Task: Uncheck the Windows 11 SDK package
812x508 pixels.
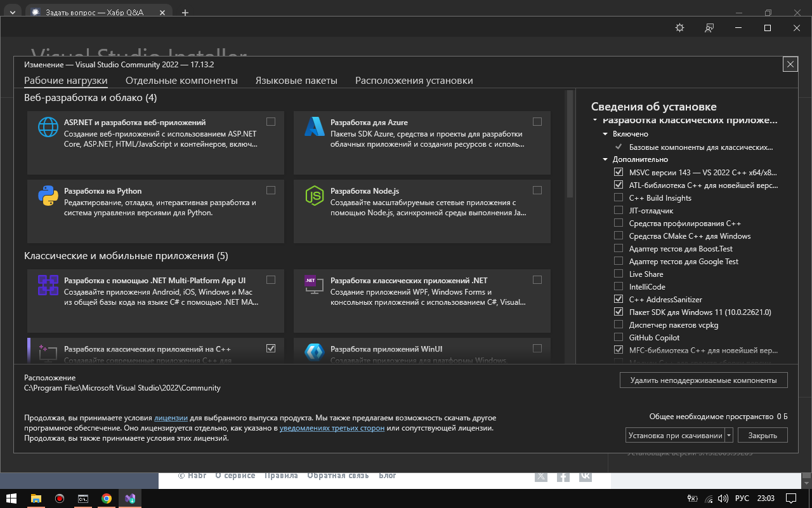Action: (x=619, y=312)
